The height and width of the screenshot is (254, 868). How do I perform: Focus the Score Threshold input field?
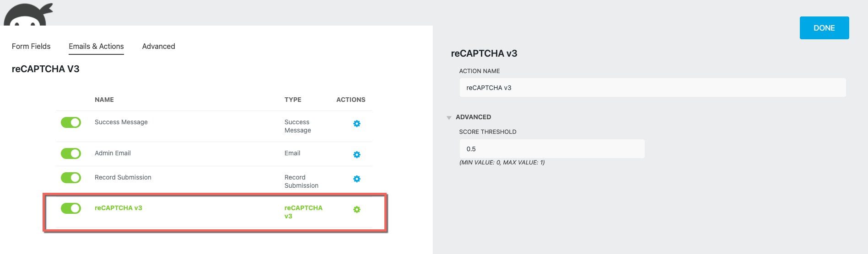552,149
